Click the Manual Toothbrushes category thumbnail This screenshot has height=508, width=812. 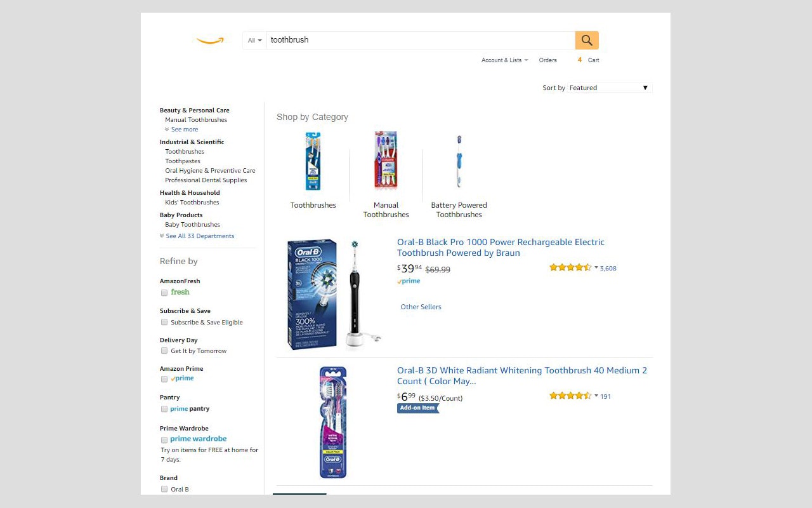(x=386, y=161)
